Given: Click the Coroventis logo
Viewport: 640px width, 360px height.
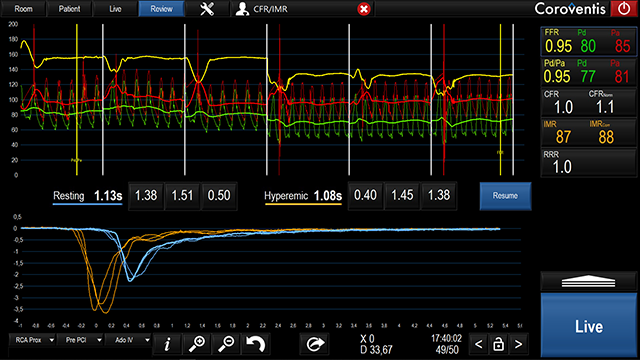Looking at the screenshot, I should [x=570, y=9].
